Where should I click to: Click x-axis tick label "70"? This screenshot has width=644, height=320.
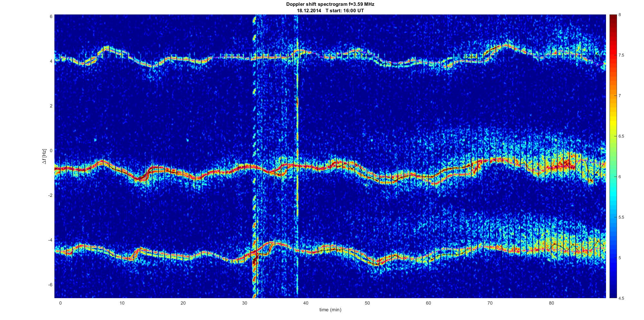[490, 303]
